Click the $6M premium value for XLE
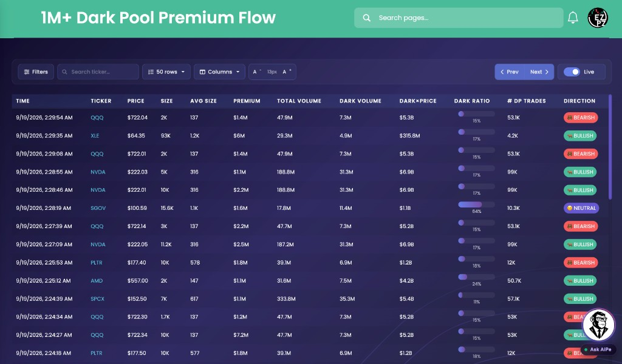 click(239, 135)
